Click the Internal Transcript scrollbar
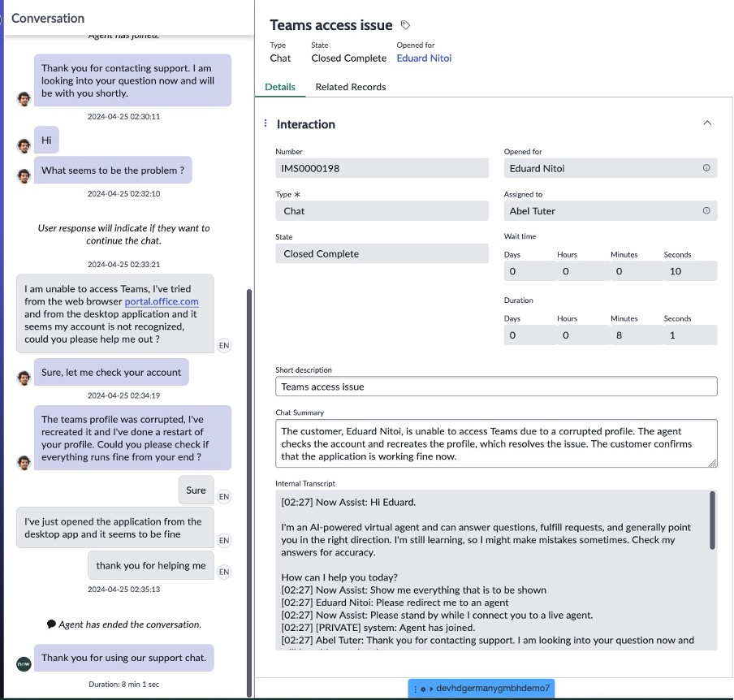Screen dimensions: 734x700 click(x=712, y=520)
